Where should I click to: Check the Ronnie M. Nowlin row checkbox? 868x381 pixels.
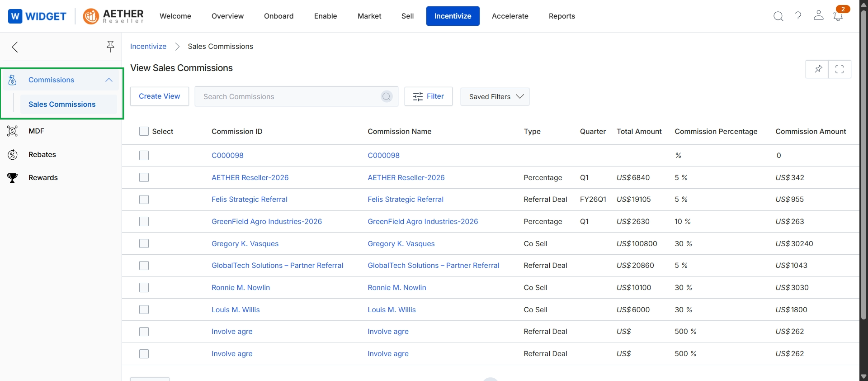tap(144, 287)
